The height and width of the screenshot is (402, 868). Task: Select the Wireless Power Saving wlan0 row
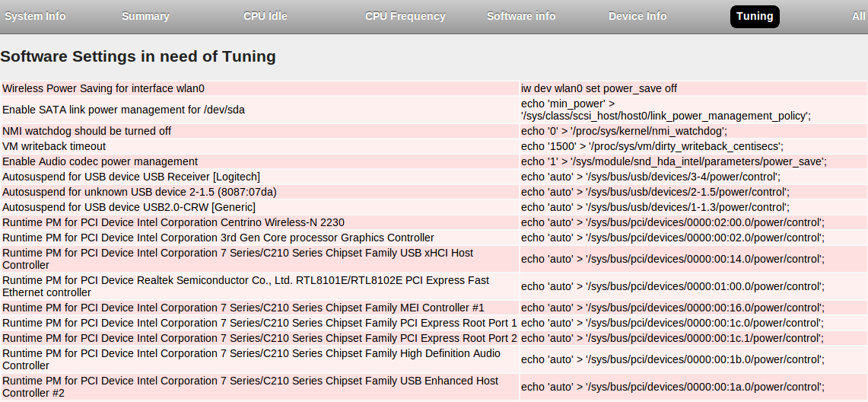click(434, 88)
